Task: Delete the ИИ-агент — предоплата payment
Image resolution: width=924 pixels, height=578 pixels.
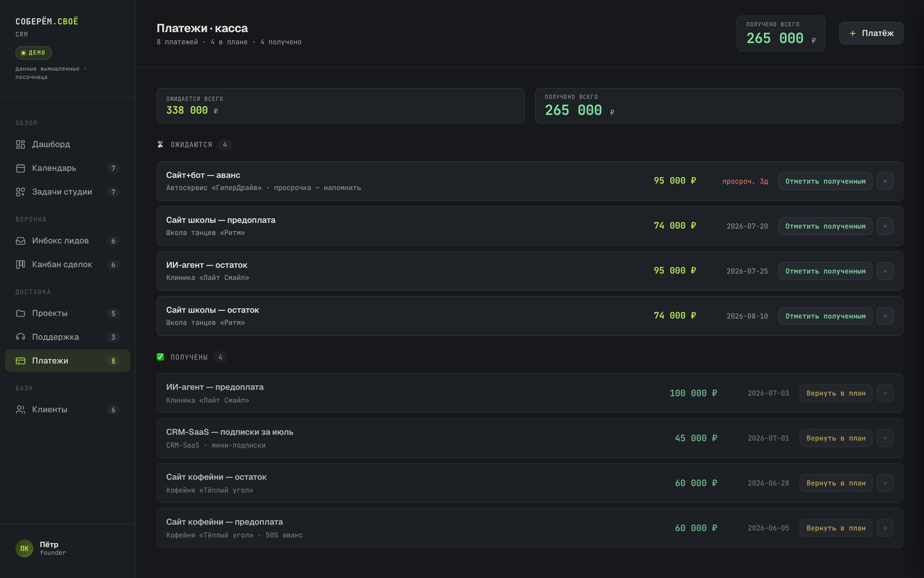Action: pos(885,393)
